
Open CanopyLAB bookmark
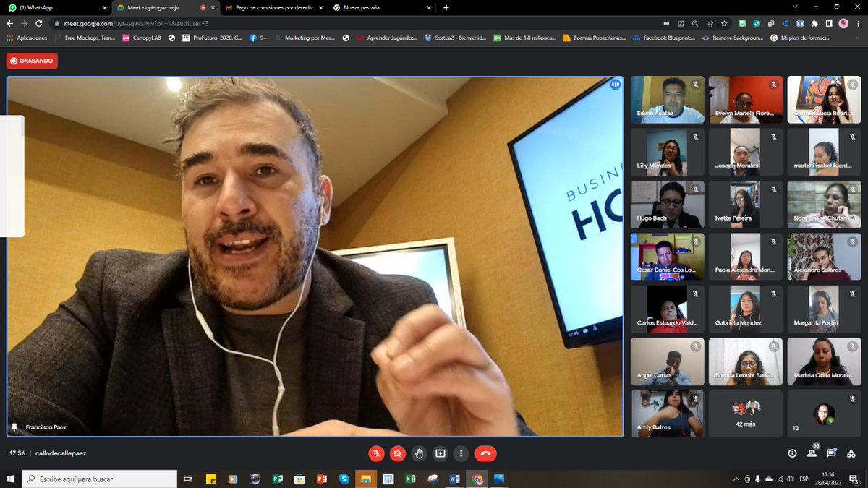tap(142, 38)
